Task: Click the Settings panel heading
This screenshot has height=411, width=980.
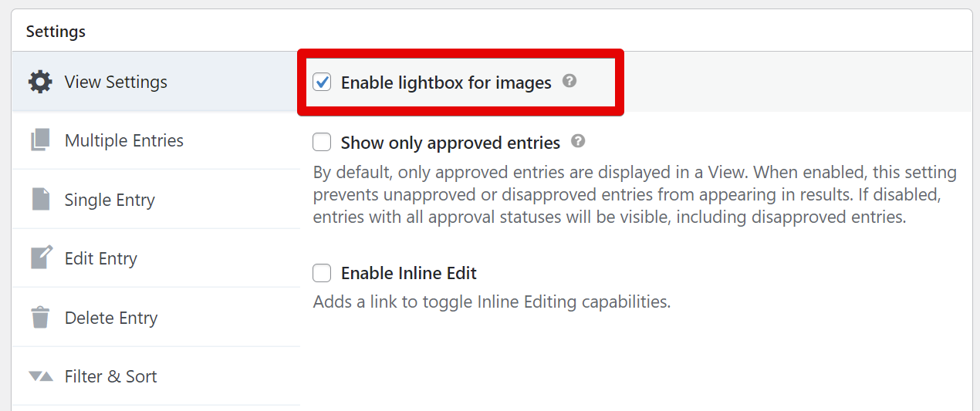Action: pyautogui.click(x=56, y=32)
